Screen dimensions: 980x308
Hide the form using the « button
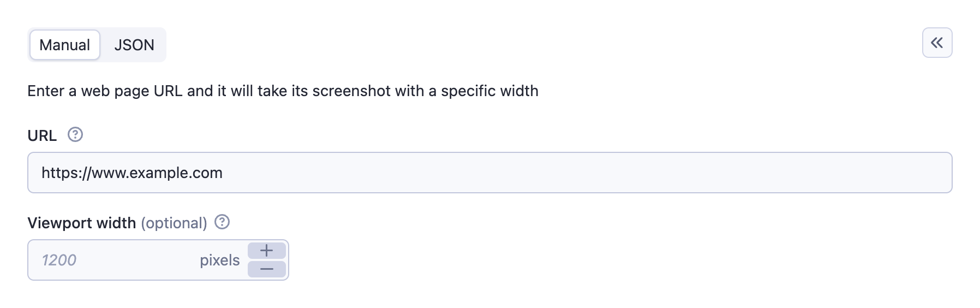937,43
